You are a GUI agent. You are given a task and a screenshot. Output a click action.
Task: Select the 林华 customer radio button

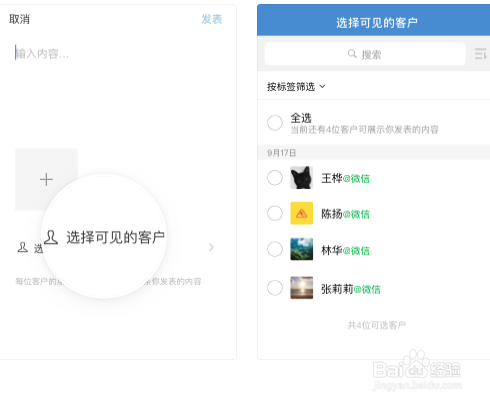click(x=275, y=249)
